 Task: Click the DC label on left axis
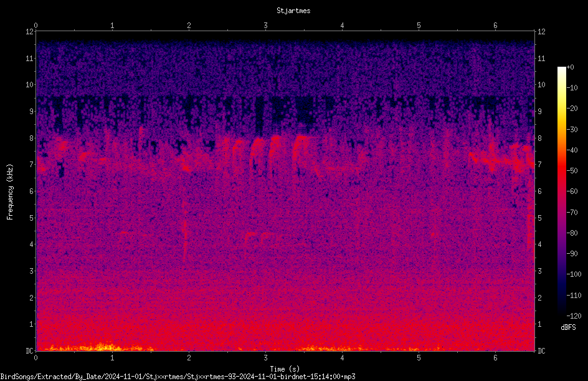30,351
